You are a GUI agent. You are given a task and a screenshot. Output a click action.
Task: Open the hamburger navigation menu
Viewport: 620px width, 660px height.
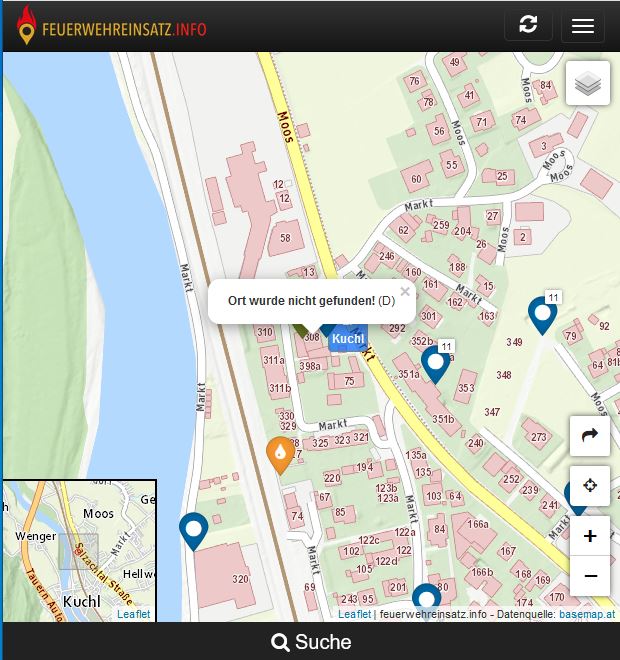[582, 26]
